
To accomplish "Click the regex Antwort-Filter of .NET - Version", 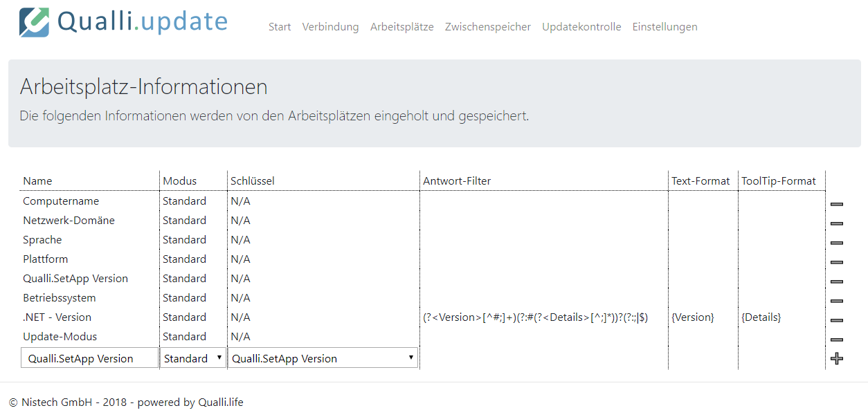I will (x=536, y=317).
